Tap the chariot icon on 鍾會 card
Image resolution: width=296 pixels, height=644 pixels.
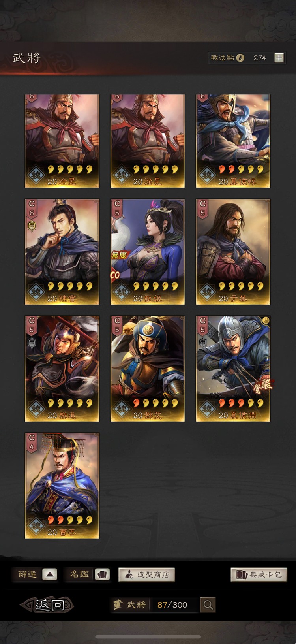click(31, 226)
